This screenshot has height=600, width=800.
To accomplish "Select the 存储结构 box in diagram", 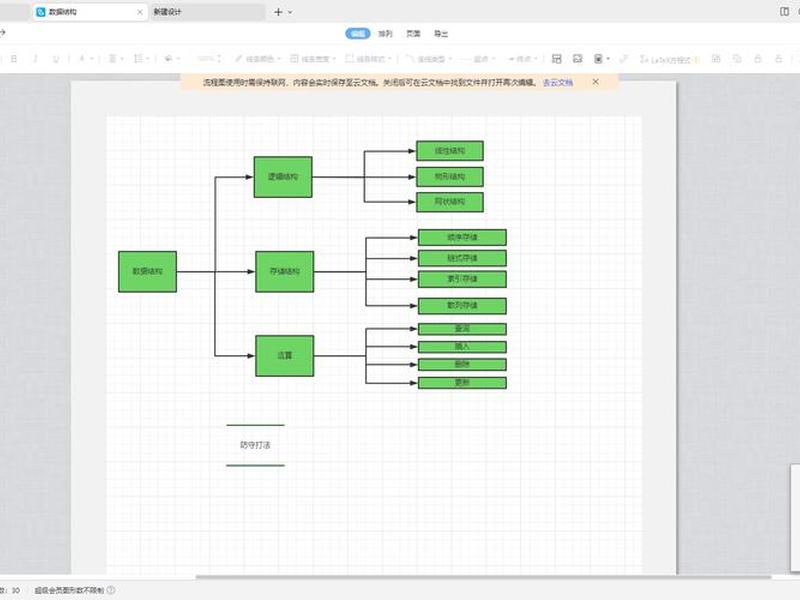I will (285, 271).
